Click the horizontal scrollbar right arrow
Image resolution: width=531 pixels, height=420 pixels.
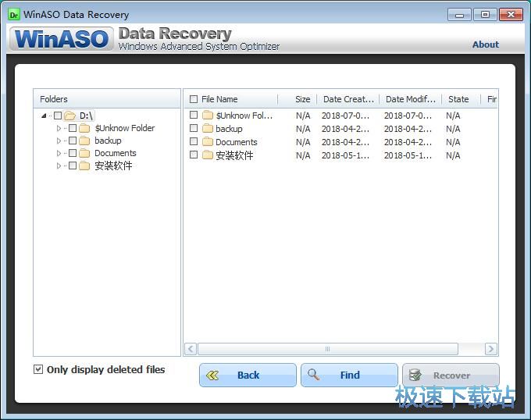490,349
